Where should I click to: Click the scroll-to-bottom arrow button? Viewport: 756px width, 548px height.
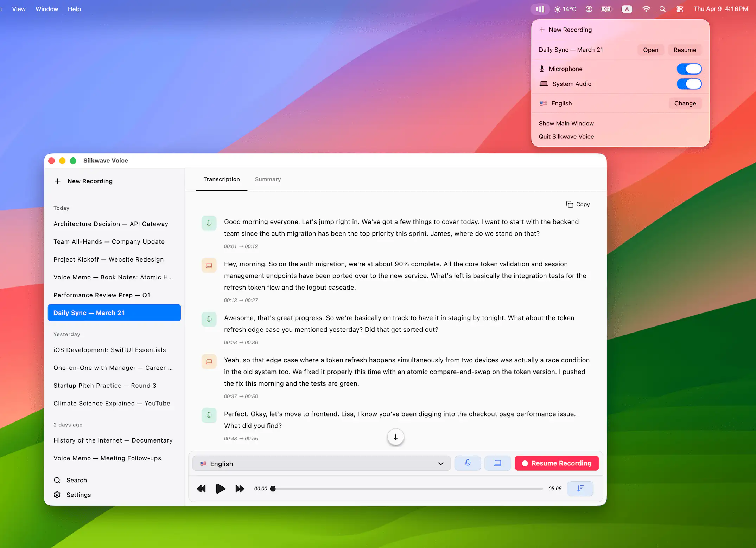point(395,437)
